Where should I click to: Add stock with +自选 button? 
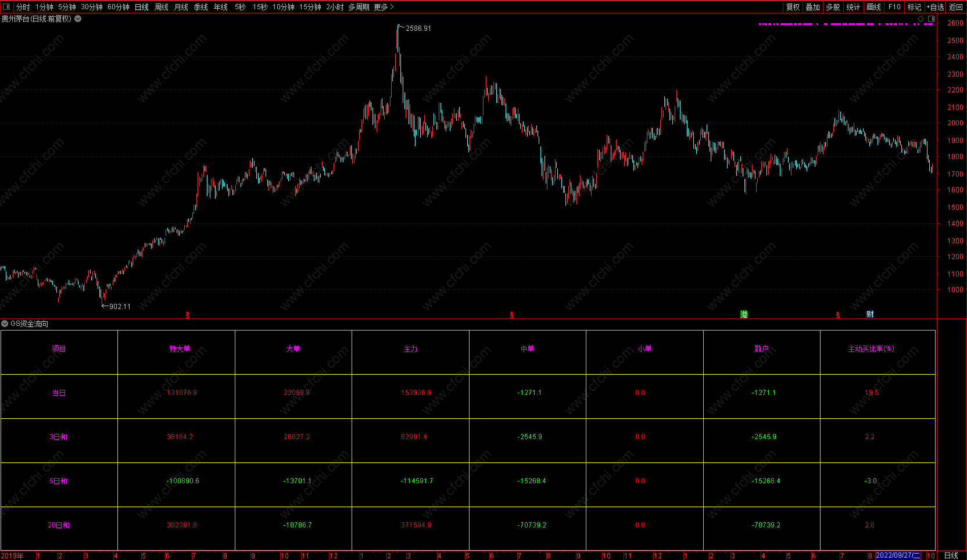(935, 7)
